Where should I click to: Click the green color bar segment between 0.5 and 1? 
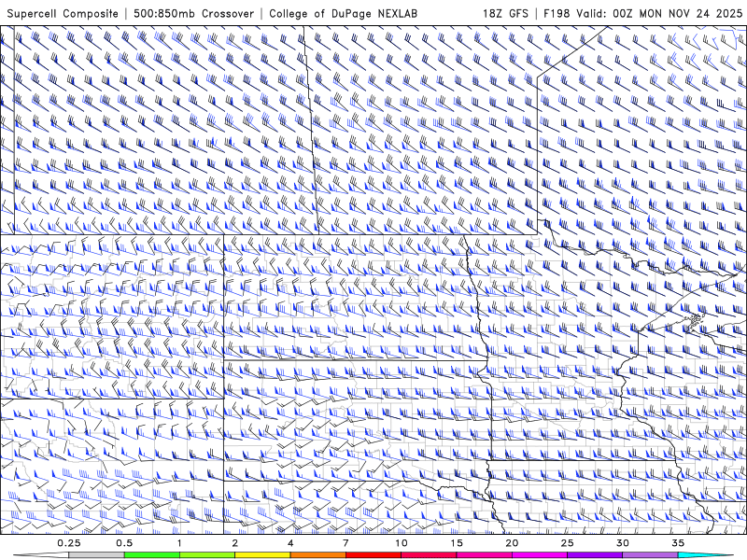(x=152, y=555)
